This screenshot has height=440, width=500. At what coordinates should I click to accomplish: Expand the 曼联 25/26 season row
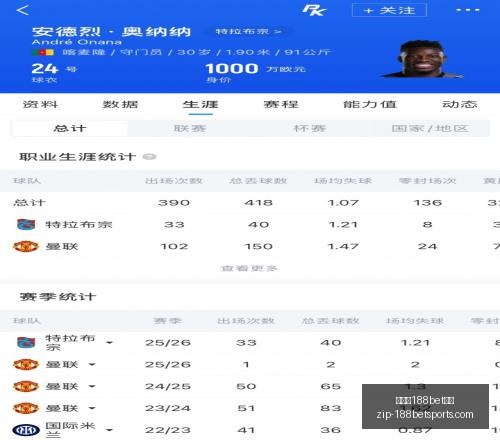click(x=92, y=365)
